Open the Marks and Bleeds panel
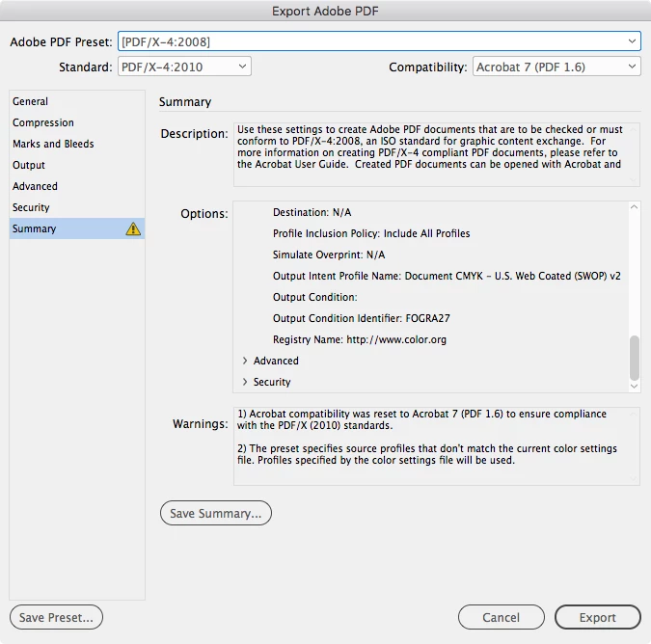This screenshot has width=651, height=644. (x=77, y=144)
